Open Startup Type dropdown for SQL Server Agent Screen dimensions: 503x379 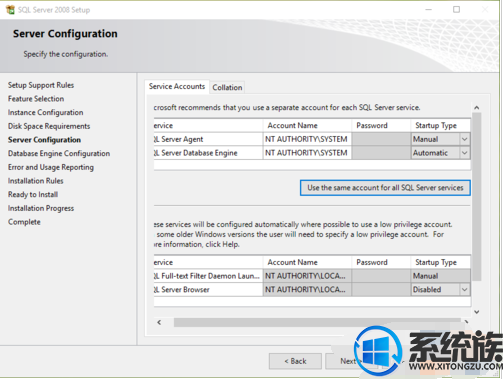[465, 139]
